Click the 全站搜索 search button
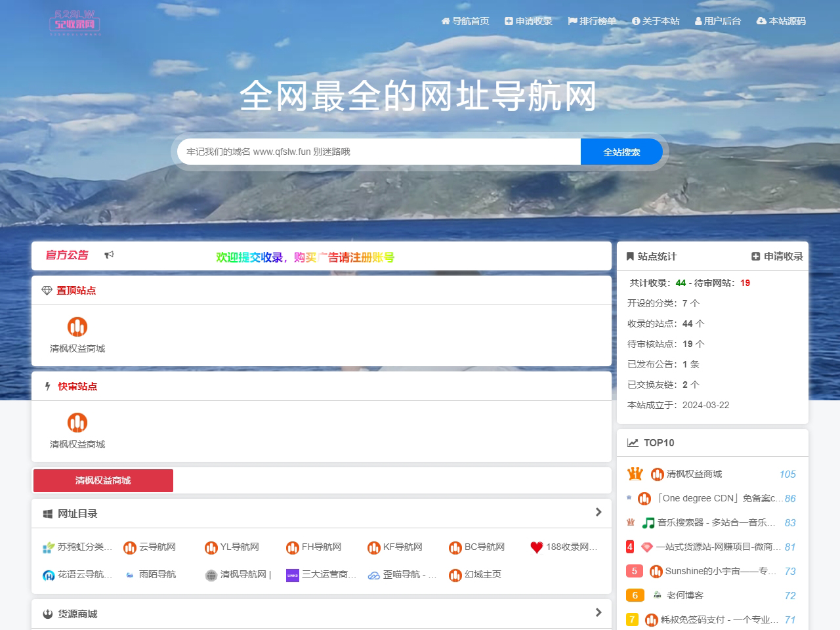 point(621,151)
